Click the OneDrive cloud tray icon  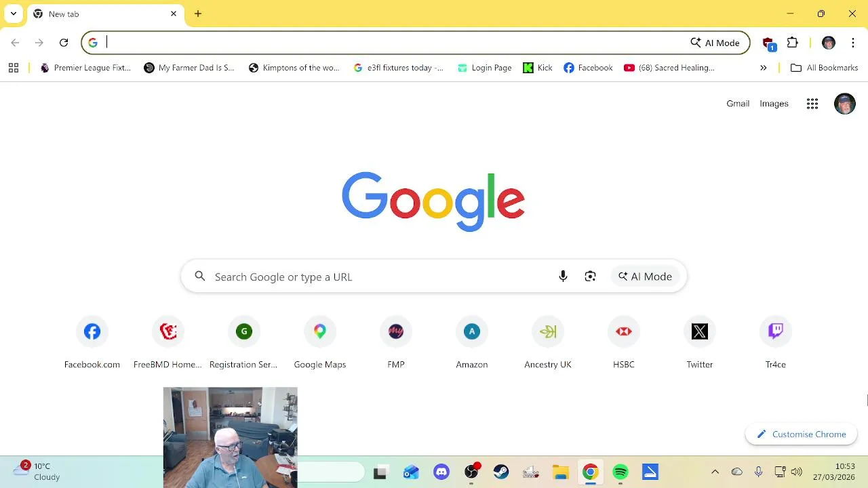pos(737,472)
